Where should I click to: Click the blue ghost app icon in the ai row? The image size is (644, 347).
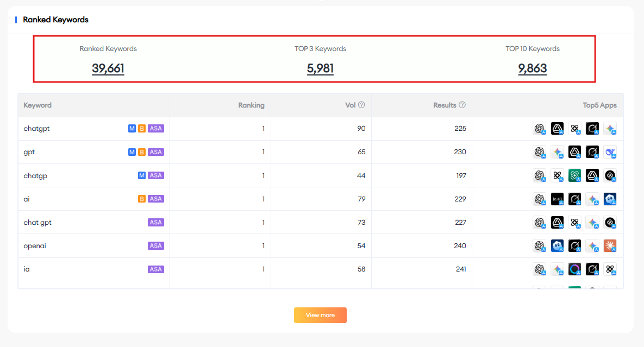[x=610, y=199]
